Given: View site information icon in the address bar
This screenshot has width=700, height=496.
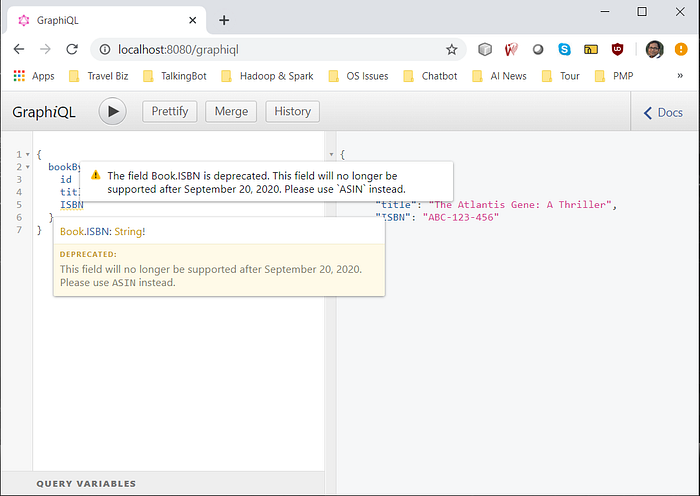Looking at the screenshot, I should coord(105,50).
